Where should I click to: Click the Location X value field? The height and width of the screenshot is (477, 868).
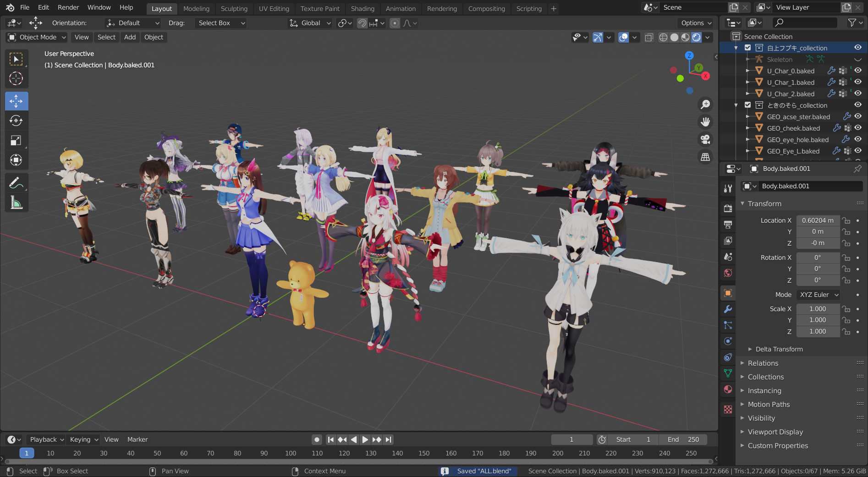click(818, 220)
